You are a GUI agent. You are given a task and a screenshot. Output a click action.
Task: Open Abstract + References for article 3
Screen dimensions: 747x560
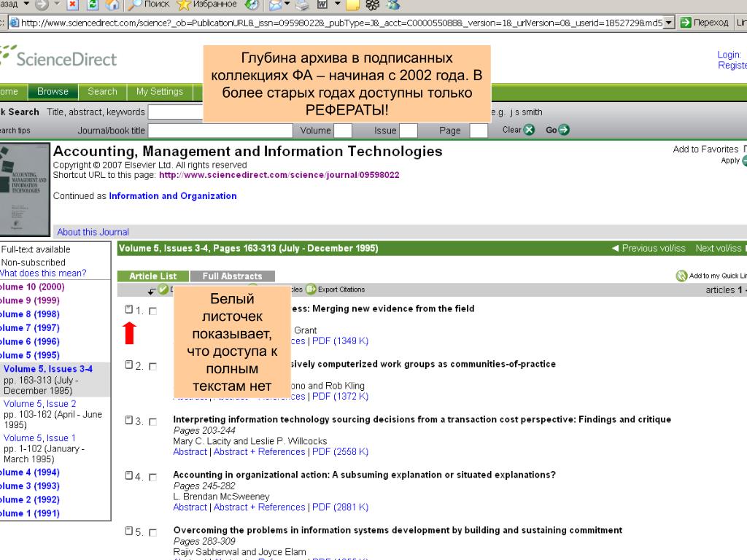[259, 452]
